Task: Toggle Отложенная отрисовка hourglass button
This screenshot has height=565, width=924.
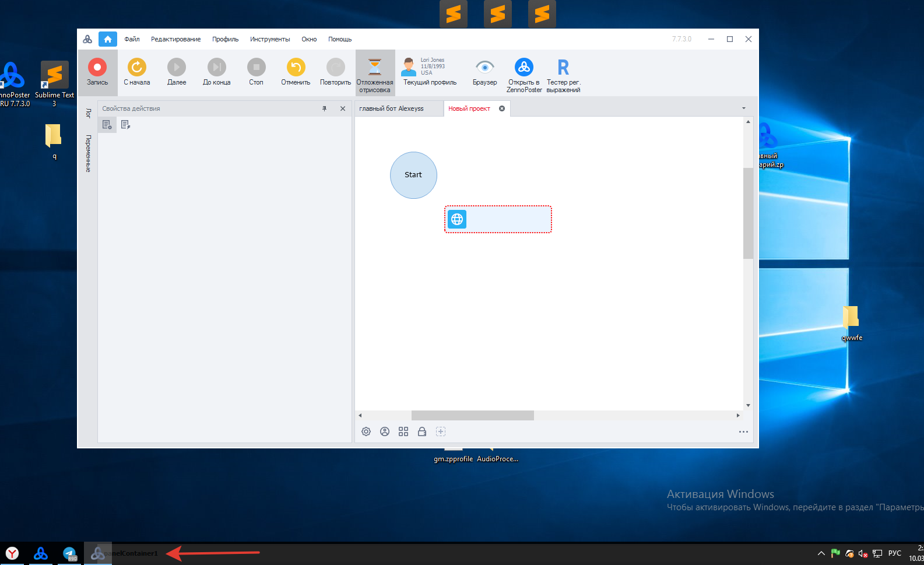Action: pyautogui.click(x=375, y=73)
